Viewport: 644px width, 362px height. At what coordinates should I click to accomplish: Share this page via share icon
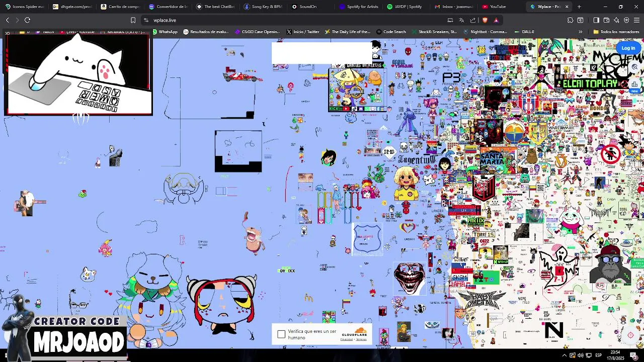pos(473,20)
